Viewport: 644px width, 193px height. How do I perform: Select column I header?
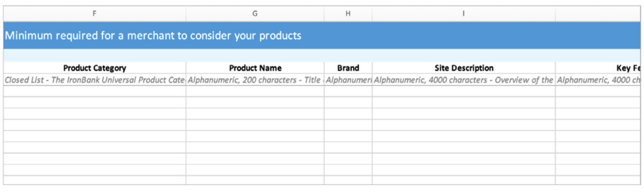click(x=463, y=14)
